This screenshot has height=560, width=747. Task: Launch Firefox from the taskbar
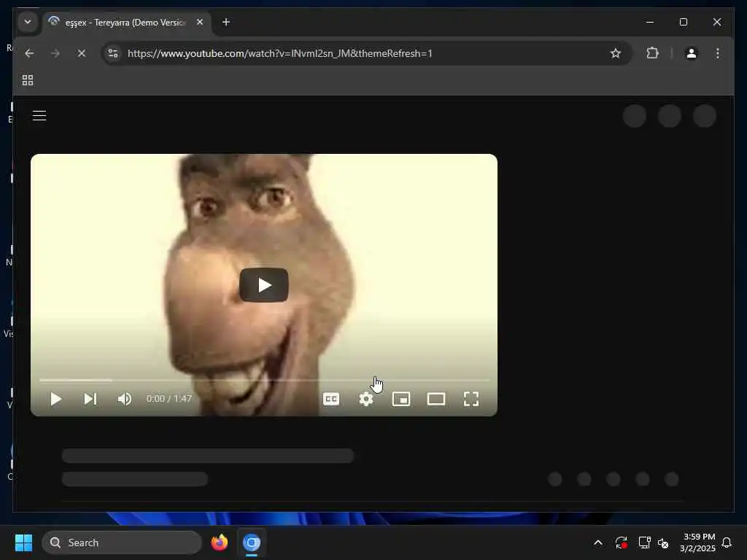pyautogui.click(x=219, y=542)
